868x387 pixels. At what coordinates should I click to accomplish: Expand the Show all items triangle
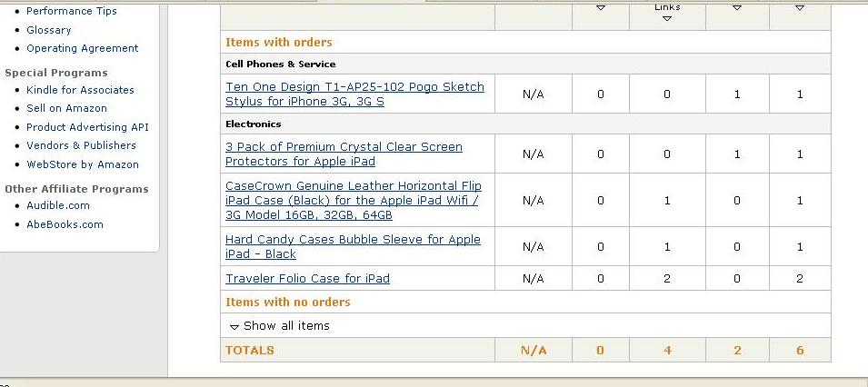point(234,326)
